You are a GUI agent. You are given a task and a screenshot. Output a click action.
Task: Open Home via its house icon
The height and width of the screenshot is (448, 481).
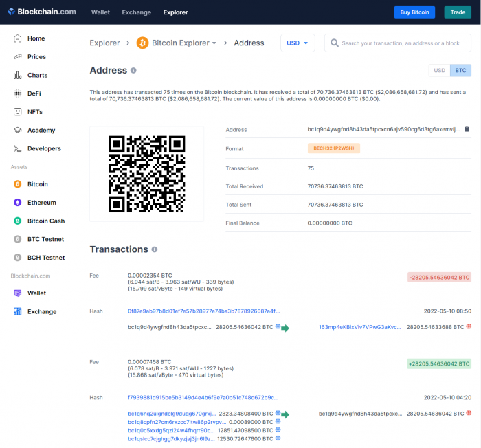pos(17,38)
